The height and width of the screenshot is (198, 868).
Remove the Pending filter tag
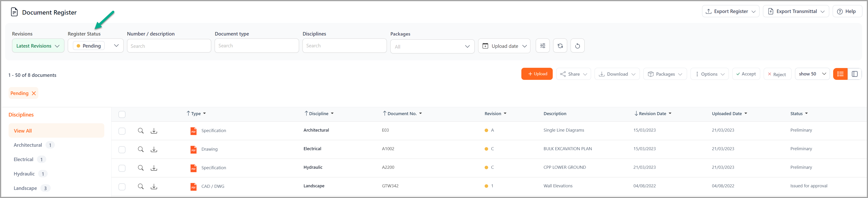[x=34, y=94]
